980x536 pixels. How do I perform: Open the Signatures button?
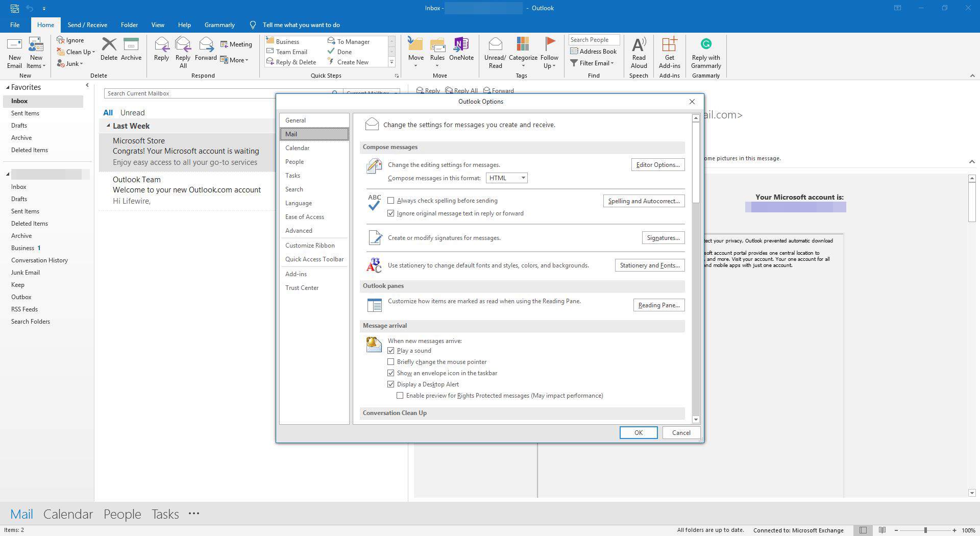(x=663, y=237)
